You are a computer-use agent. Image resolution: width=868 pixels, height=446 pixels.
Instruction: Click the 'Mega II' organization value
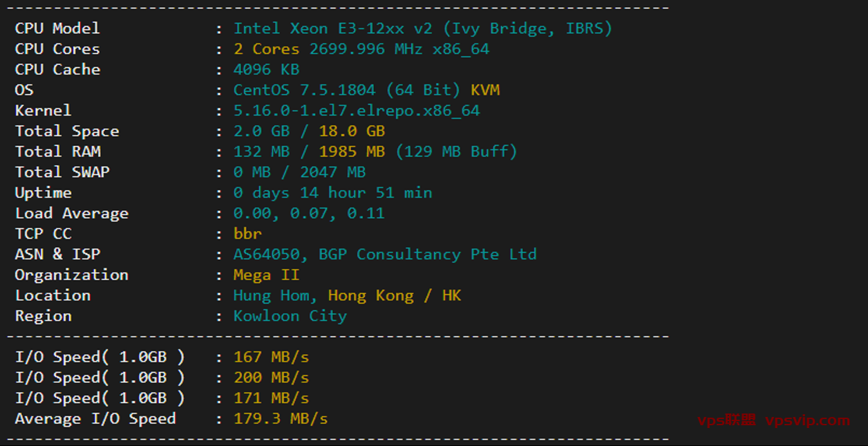point(266,275)
